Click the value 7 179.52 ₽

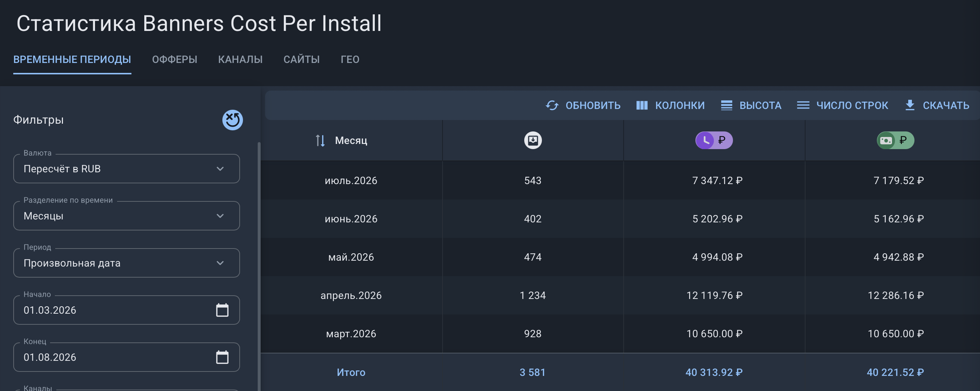[899, 180]
